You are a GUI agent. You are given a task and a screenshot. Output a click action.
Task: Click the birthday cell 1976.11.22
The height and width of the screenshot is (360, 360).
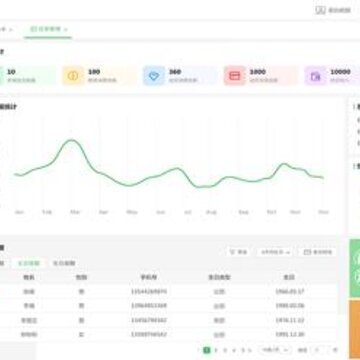tap(290, 320)
